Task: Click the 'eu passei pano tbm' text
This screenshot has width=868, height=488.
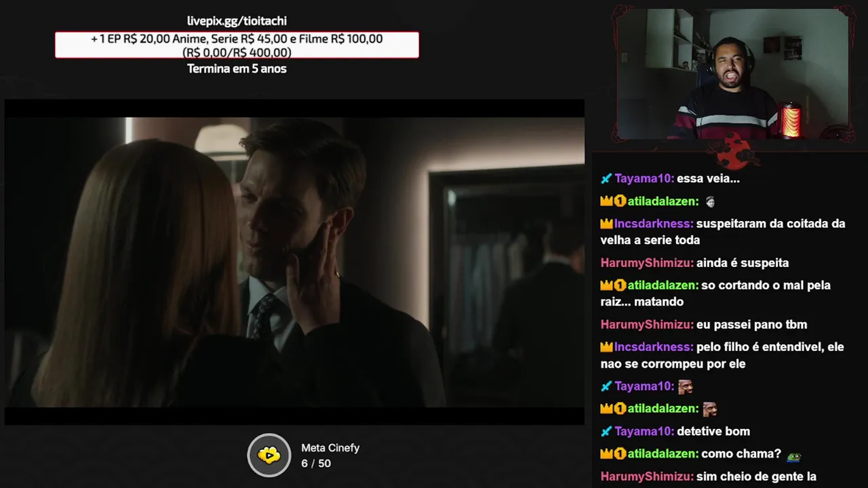Action: (751, 325)
